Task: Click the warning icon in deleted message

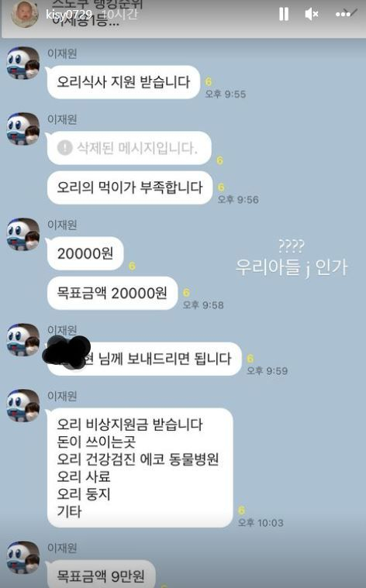Action: click(64, 148)
